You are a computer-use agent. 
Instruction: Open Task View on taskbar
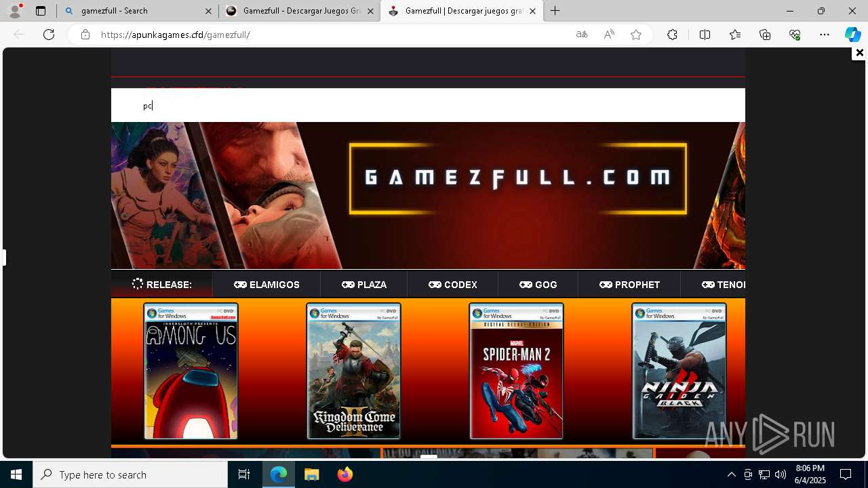pos(244,474)
